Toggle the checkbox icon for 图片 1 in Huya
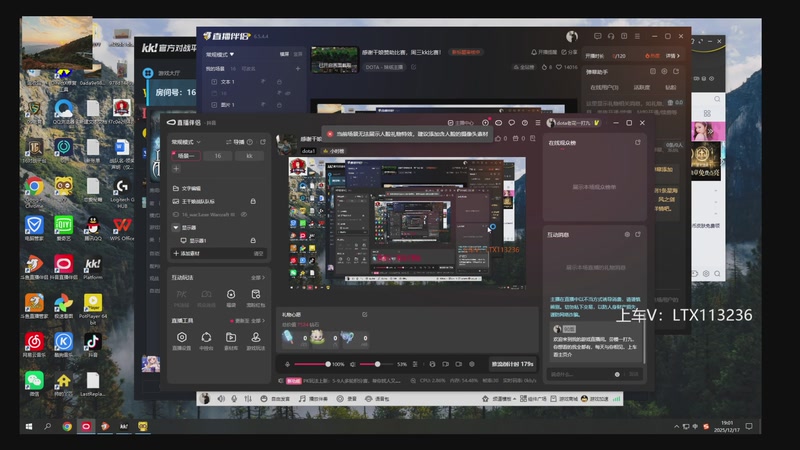 214,105
